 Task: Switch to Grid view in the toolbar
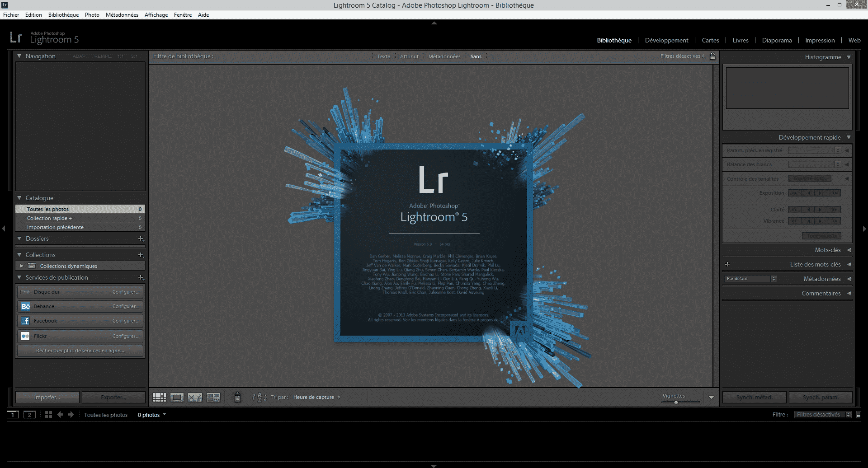click(159, 398)
